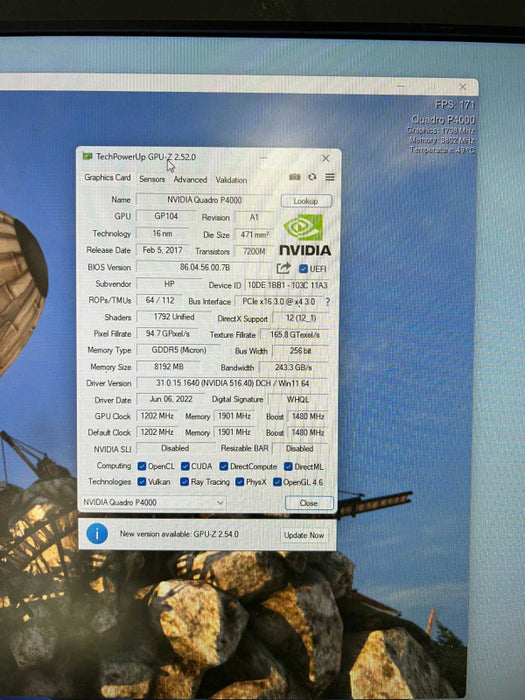Toggle the CUDA checkbox
Viewport: 525px width, 700px height.
click(185, 466)
